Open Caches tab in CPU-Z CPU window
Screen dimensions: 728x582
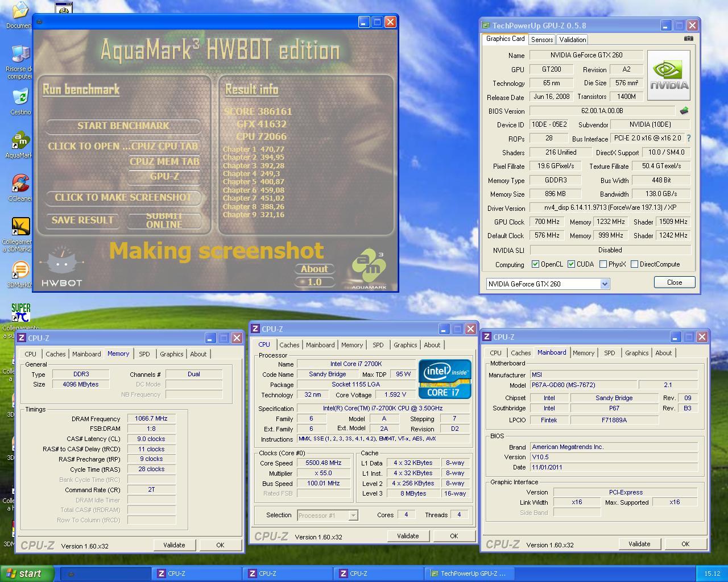289,345
